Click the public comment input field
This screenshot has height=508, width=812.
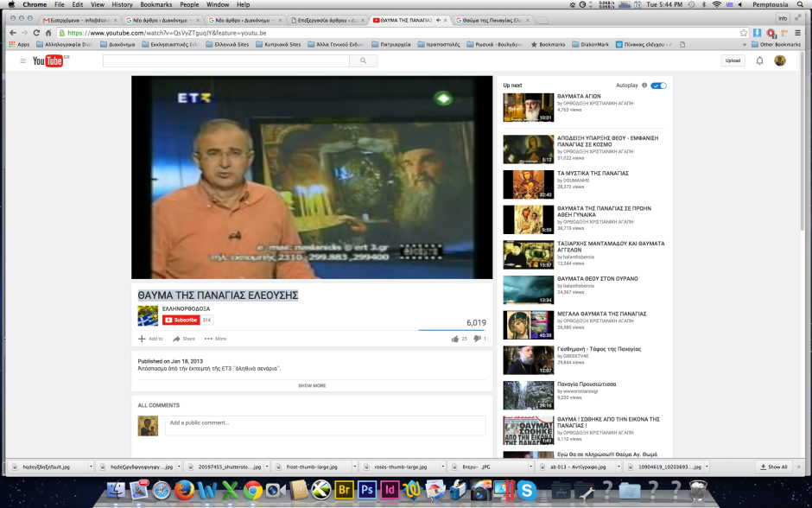[x=324, y=423]
